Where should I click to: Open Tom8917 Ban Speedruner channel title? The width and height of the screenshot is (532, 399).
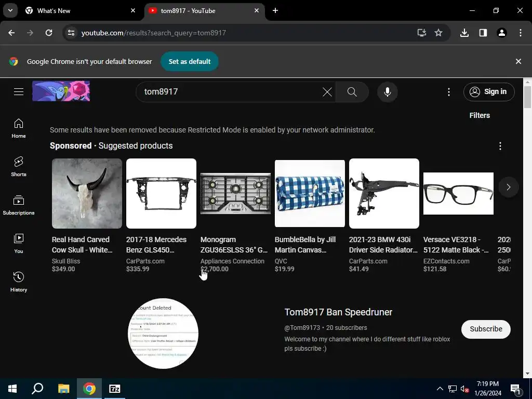click(338, 312)
